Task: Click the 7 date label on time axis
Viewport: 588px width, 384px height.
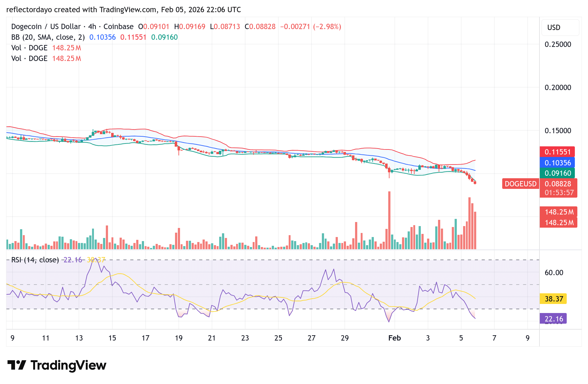Action: tap(494, 338)
